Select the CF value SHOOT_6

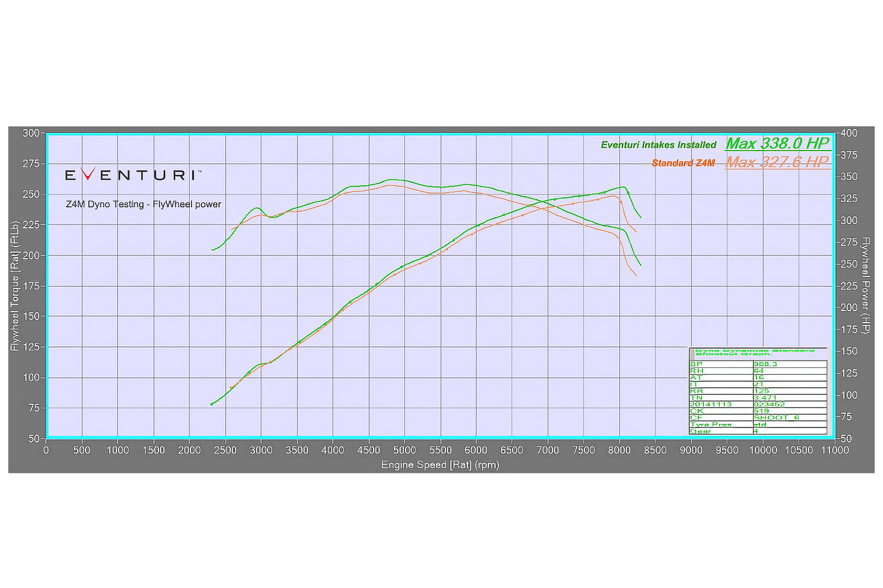point(775,416)
